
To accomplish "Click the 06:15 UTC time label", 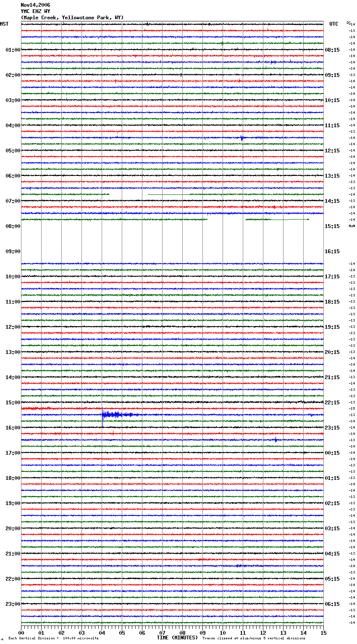I will coord(332,604).
